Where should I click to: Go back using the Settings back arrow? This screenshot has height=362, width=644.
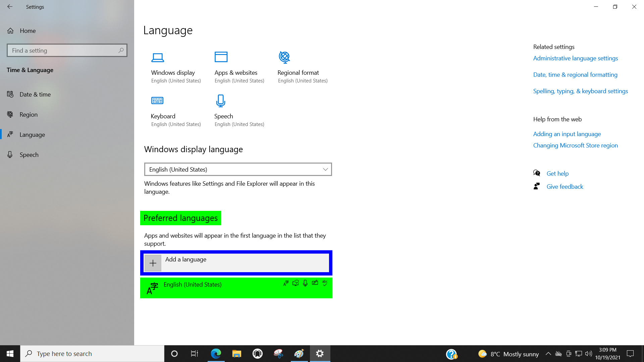[10, 7]
